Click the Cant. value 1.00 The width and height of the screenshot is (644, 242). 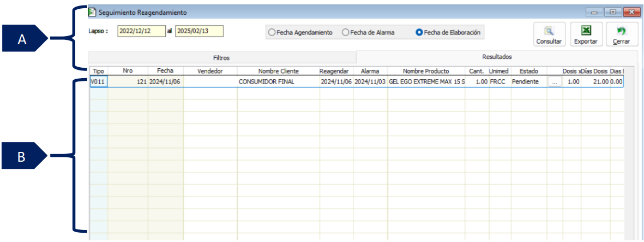pyautogui.click(x=477, y=82)
